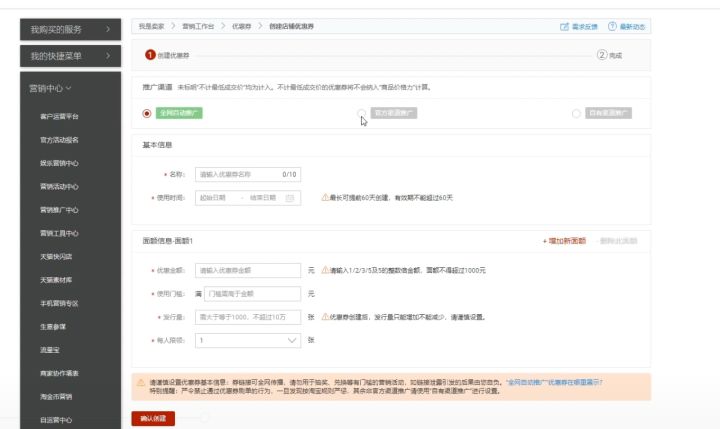The image size is (720, 429).
Task: Click warning icon in orange notice banner
Action: coord(141,382)
